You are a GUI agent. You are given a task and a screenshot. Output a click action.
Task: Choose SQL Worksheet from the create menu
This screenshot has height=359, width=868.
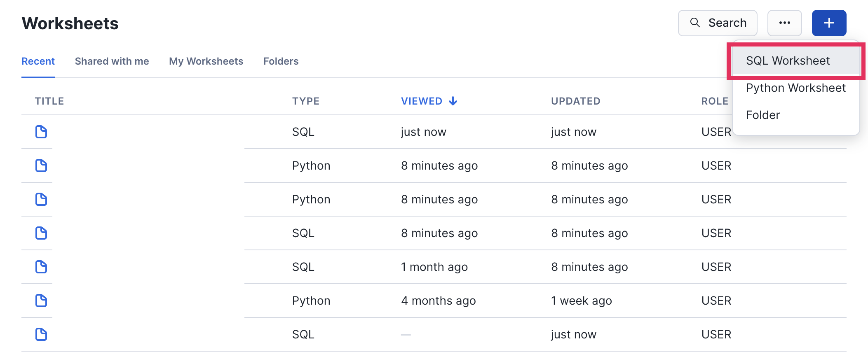(787, 61)
